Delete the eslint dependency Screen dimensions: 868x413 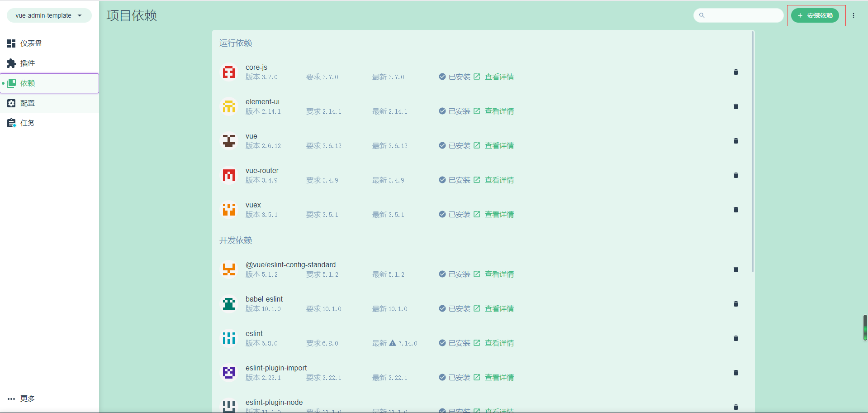736,338
